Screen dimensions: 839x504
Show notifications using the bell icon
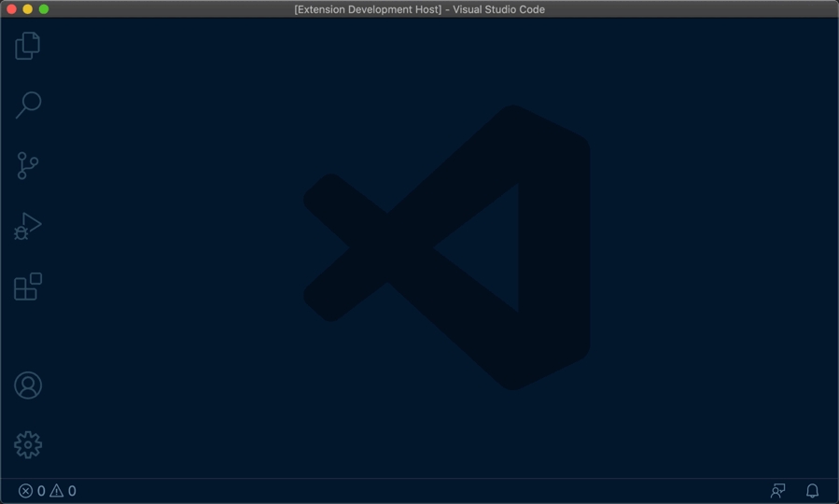pos(812,491)
